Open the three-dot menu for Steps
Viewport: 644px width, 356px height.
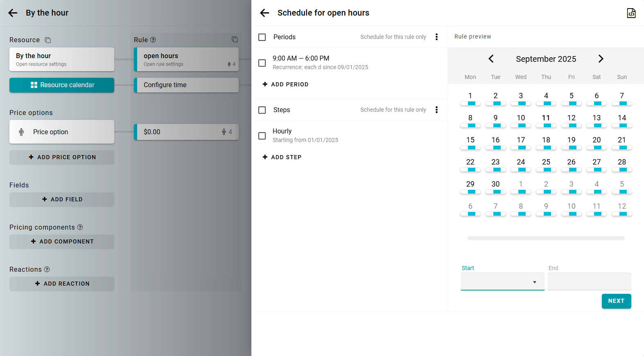(436, 110)
